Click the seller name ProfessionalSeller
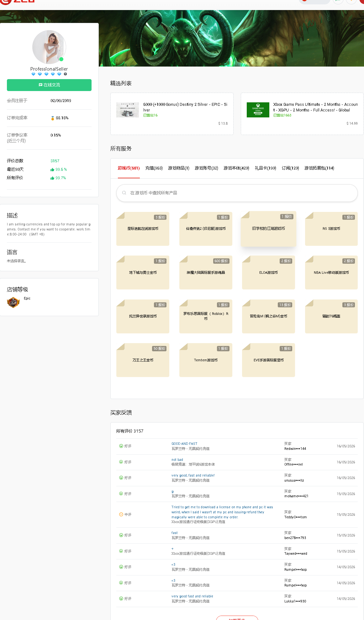Image resolution: width=364 pixels, height=620 pixels. pos(49,69)
